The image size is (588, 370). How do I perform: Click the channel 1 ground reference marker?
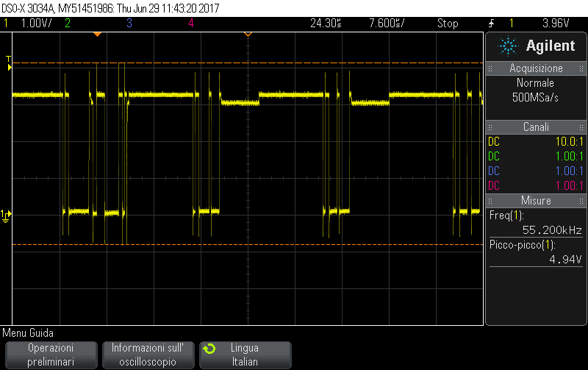coord(6,216)
